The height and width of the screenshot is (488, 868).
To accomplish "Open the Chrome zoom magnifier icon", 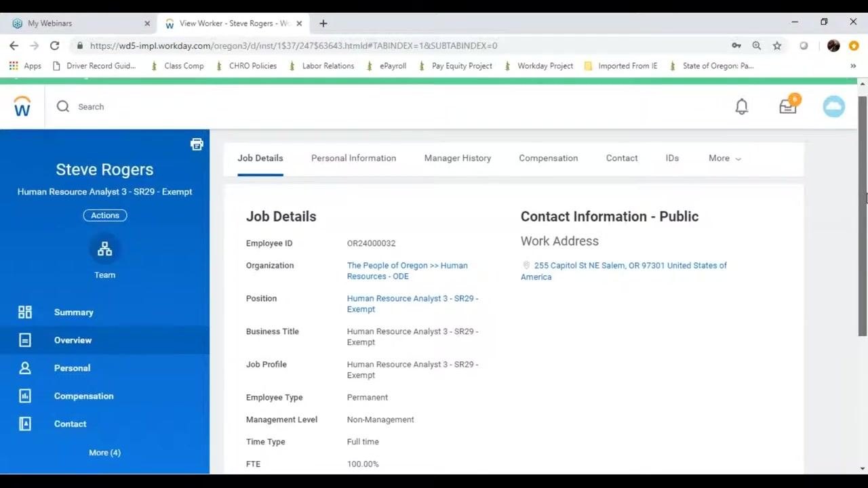I will pos(757,45).
